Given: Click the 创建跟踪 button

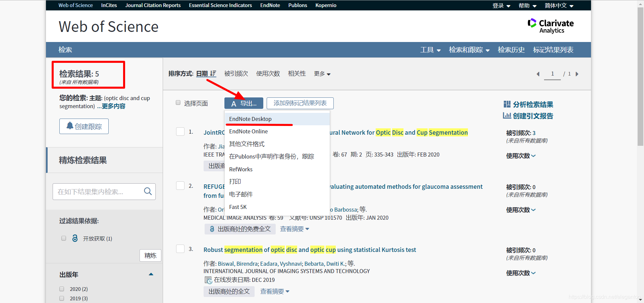Looking at the screenshot, I should tap(84, 126).
